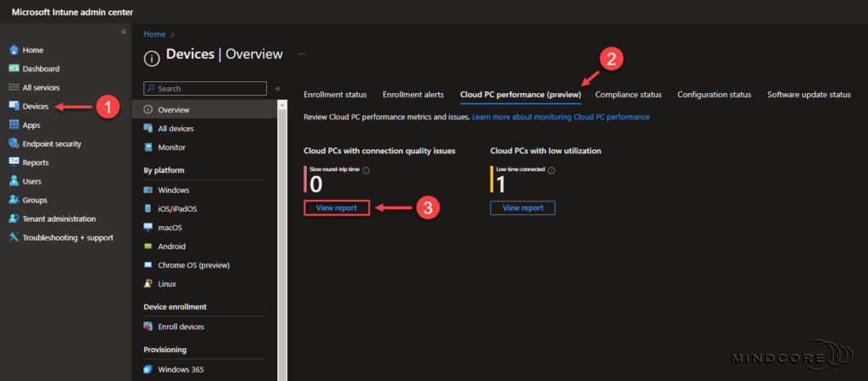Image resolution: width=868 pixels, height=381 pixels.
Task: Switch to the Enrollment status tab
Action: pyautogui.click(x=335, y=95)
